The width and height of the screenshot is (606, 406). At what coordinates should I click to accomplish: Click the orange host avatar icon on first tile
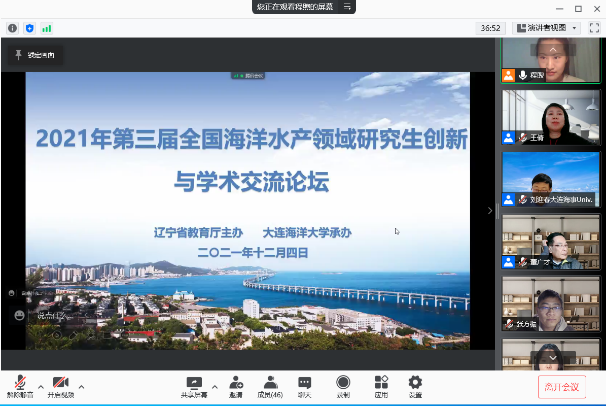pos(509,75)
